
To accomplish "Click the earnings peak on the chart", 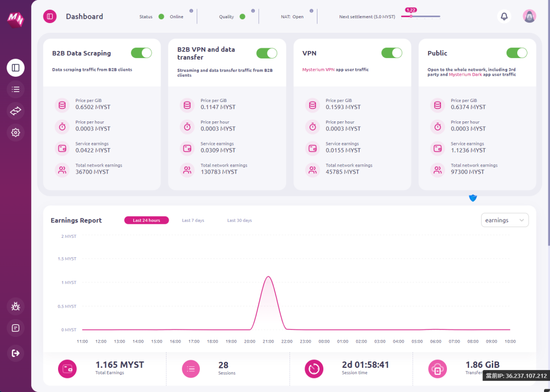I will [269, 277].
